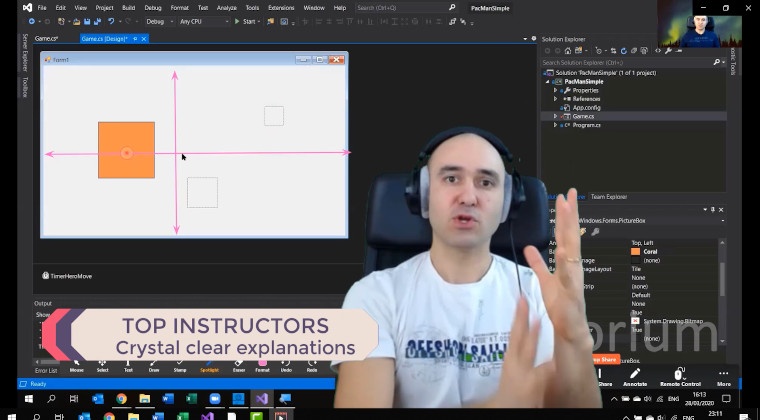Select Game.cs in Solution Explorer
The width and height of the screenshot is (760, 420).
583,116
